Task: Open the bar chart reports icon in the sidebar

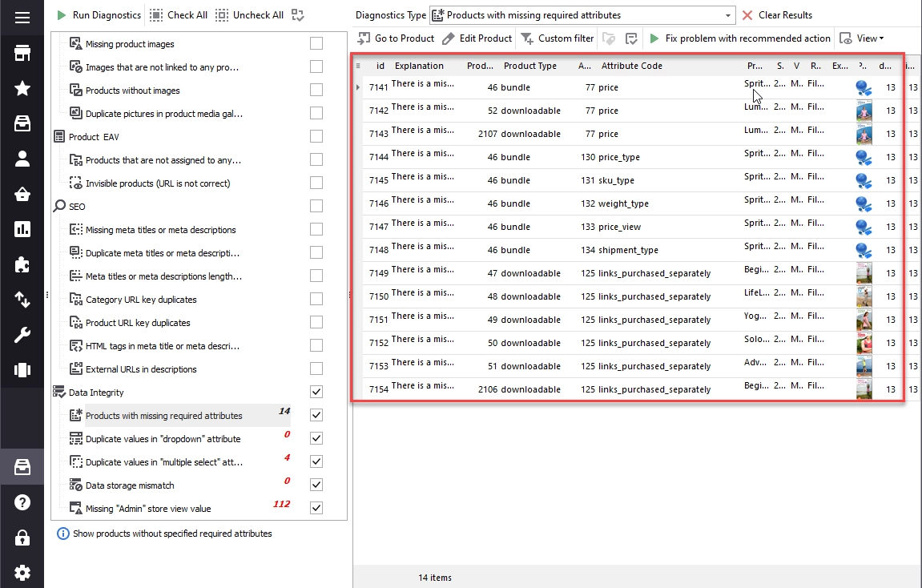Action: click(x=22, y=229)
